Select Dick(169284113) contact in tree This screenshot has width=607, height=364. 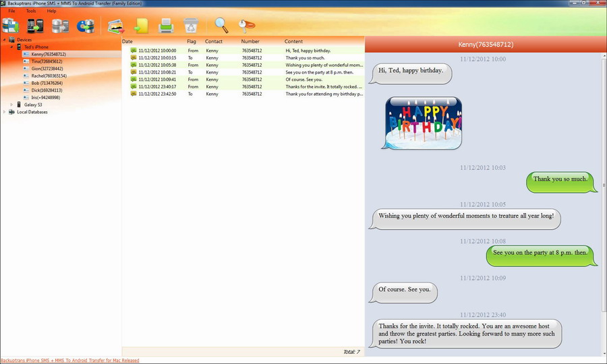pyautogui.click(x=47, y=90)
